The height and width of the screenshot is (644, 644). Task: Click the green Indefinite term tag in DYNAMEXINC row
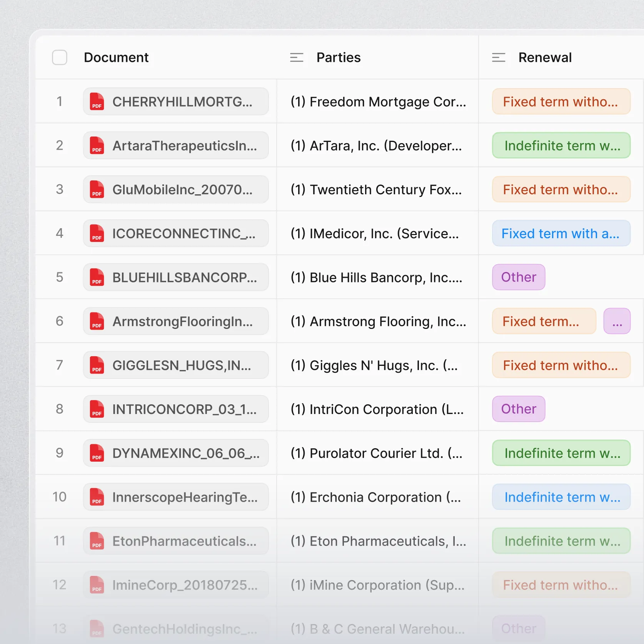561,453
